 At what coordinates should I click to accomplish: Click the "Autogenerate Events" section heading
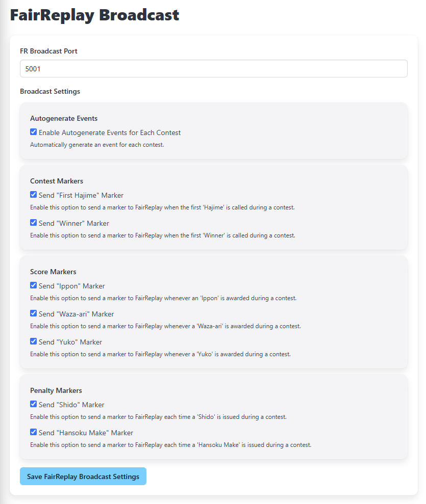pos(64,118)
